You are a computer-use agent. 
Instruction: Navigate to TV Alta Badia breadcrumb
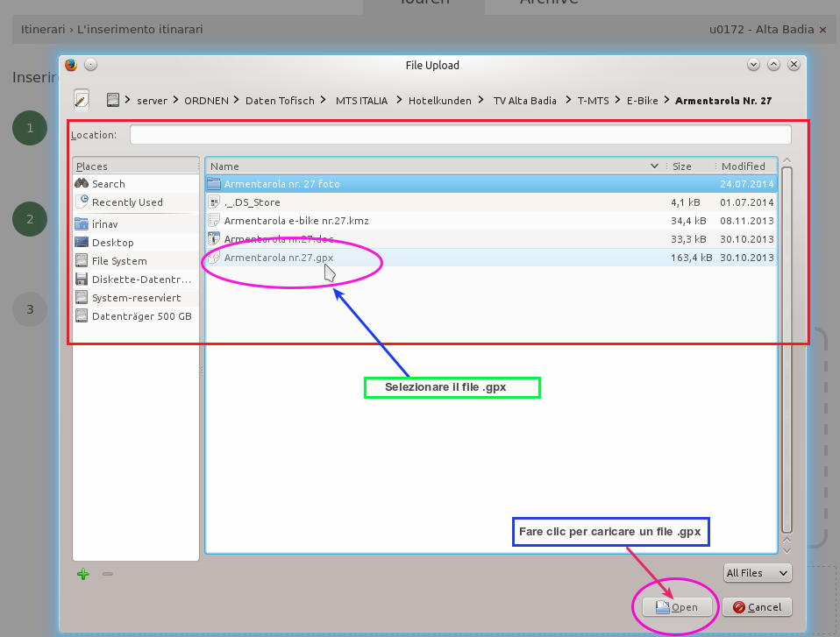(x=524, y=101)
